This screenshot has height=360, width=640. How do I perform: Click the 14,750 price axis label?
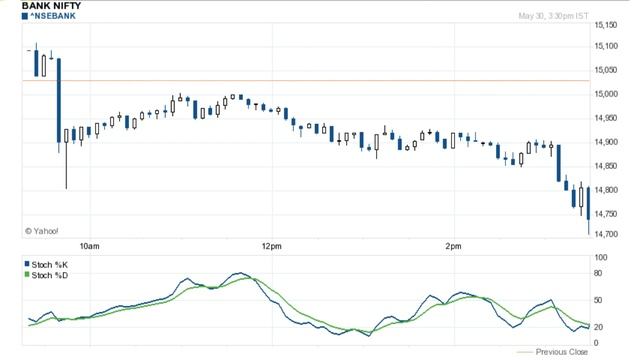[x=606, y=214]
